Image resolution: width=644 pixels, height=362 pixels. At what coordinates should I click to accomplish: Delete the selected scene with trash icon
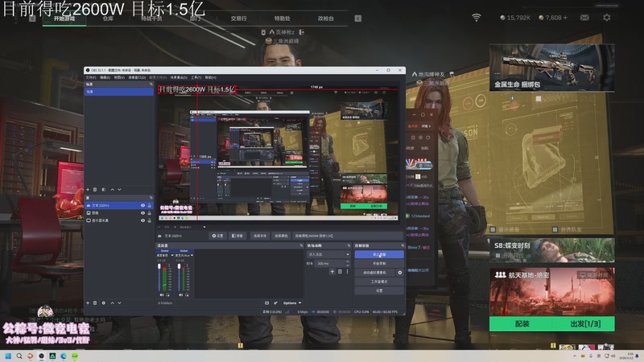[95, 190]
